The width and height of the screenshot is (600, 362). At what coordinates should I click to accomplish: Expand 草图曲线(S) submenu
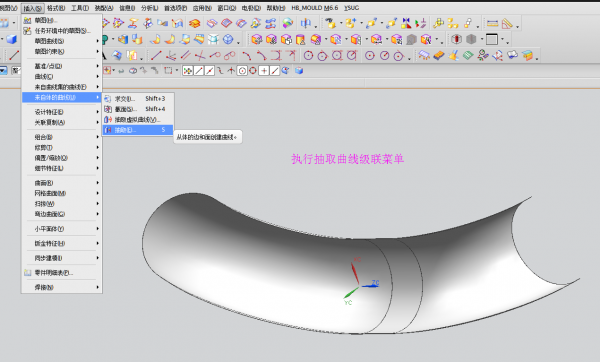(61, 41)
